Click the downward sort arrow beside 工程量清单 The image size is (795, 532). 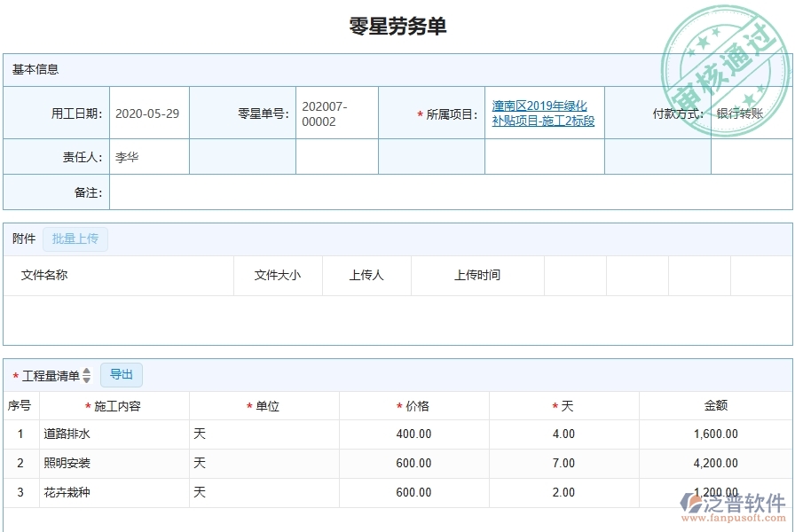pos(87,378)
